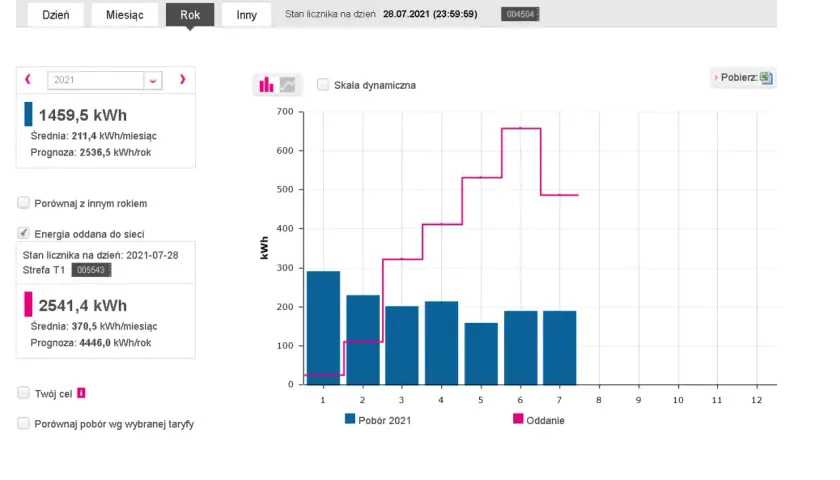Click the month 6 consumption bar
Viewport: 840px width, 480px height.
520,348
